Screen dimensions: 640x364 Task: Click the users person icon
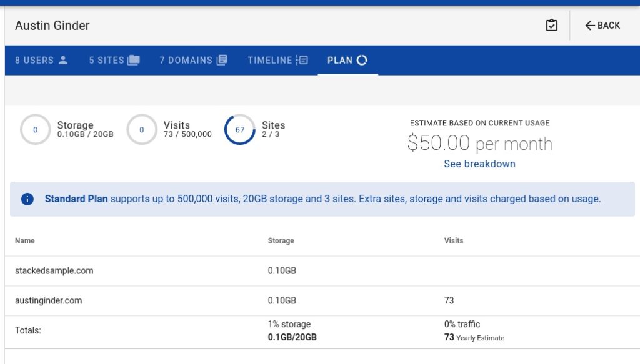point(63,61)
